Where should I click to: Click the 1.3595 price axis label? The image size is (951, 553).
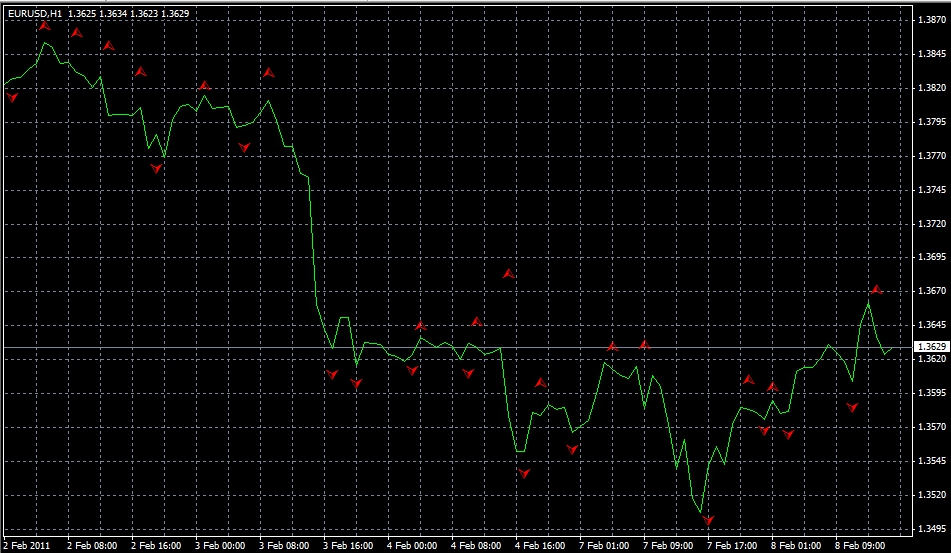coord(930,393)
